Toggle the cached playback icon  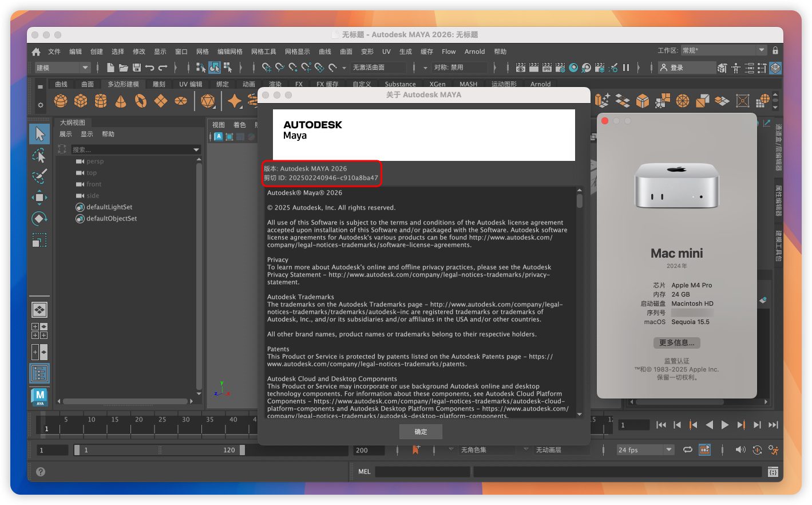(x=704, y=450)
